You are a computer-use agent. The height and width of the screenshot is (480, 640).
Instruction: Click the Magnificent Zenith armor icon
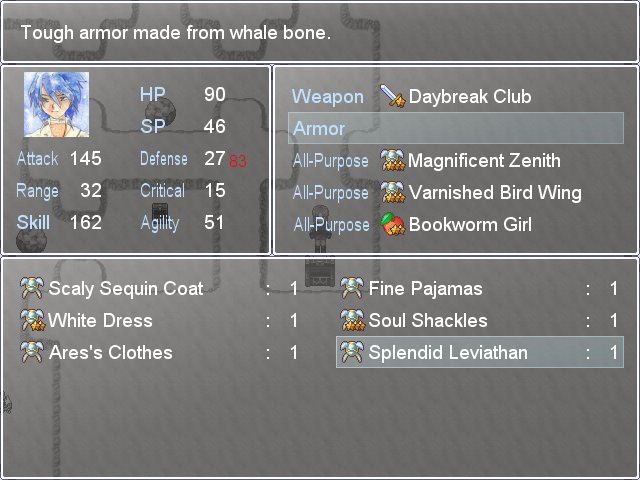pyautogui.click(x=392, y=160)
